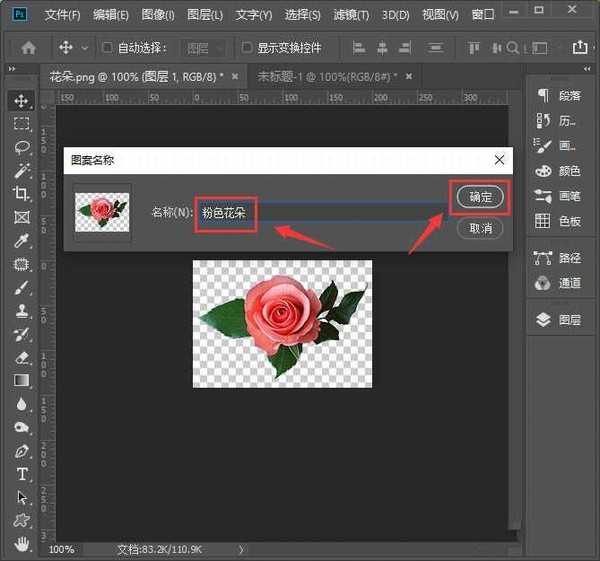This screenshot has width=600, height=561.
Task: Choose the Crop tool
Action: (x=21, y=194)
